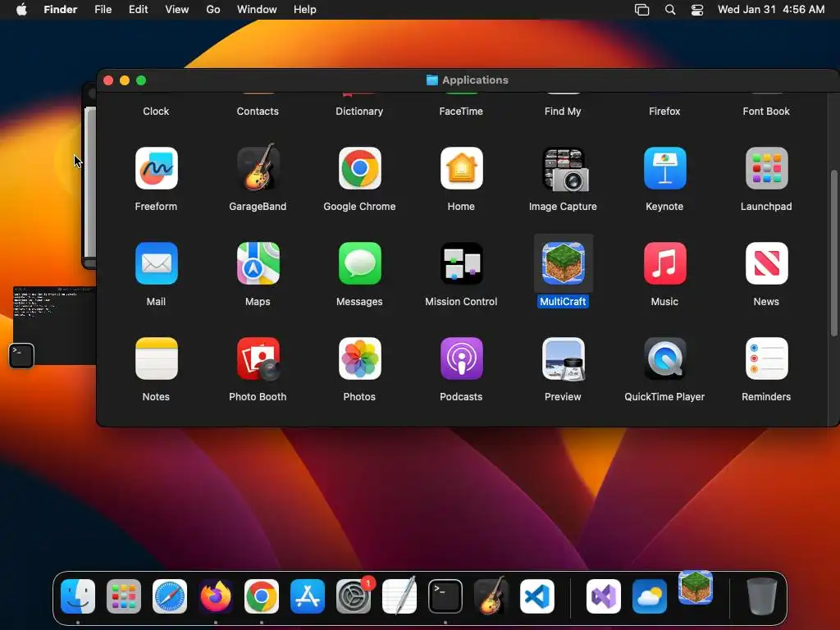The height and width of the screenshot is (630, 840).
Task: Select the Reminders app icon
Action: tap(767, 358)
